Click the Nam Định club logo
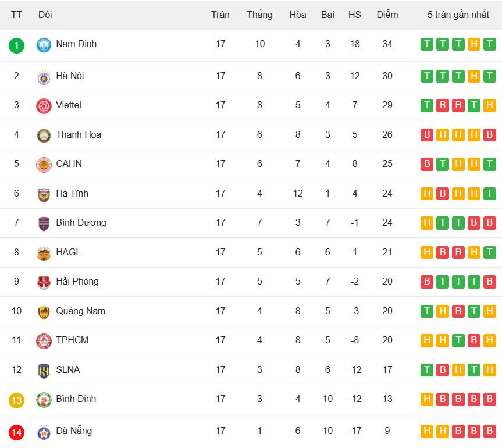This screenshot has width=502, height=448. (x=44, y=45)
